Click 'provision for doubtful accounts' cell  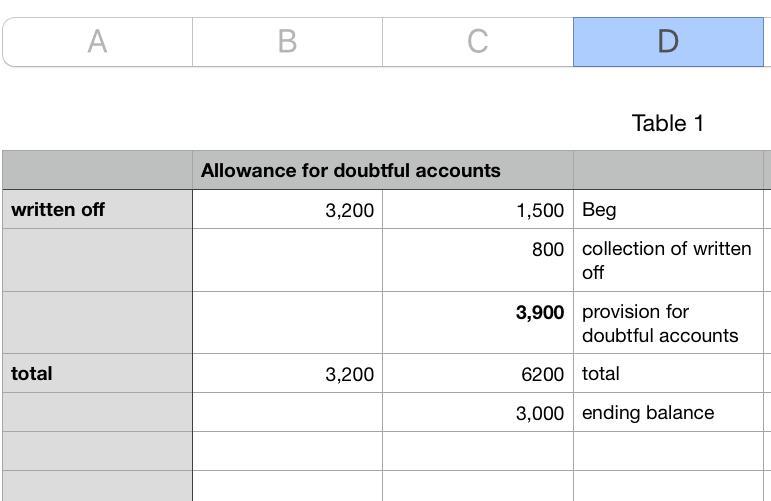point(667,322)
